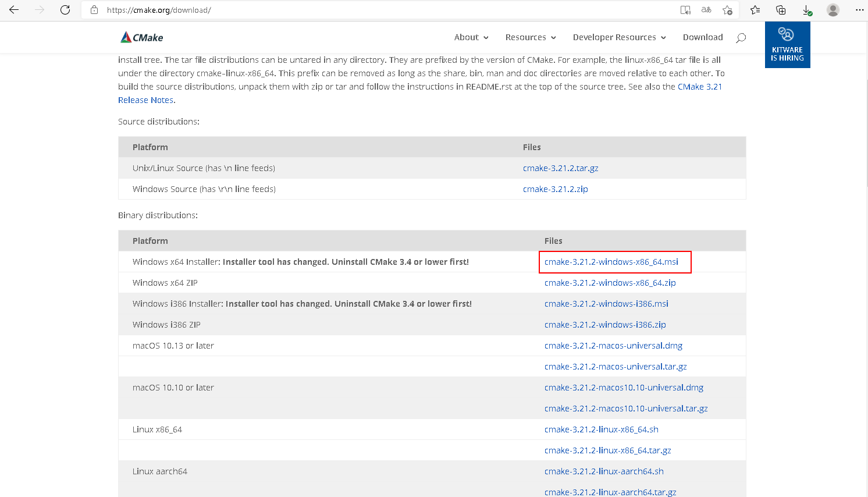Expand the Developer Resources menu
868x497 pixels.
(x=619, y=37)
